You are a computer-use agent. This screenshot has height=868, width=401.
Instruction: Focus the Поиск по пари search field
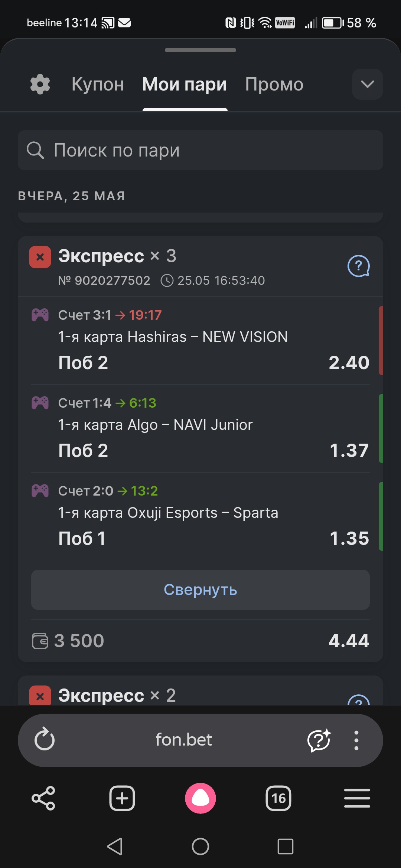click(x=200, y=150)
